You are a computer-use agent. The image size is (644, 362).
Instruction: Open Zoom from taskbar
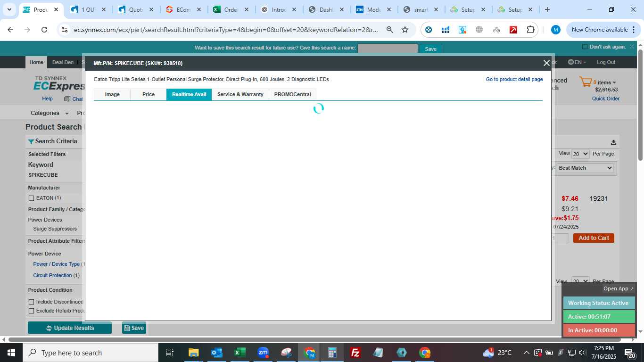point(263,353)
